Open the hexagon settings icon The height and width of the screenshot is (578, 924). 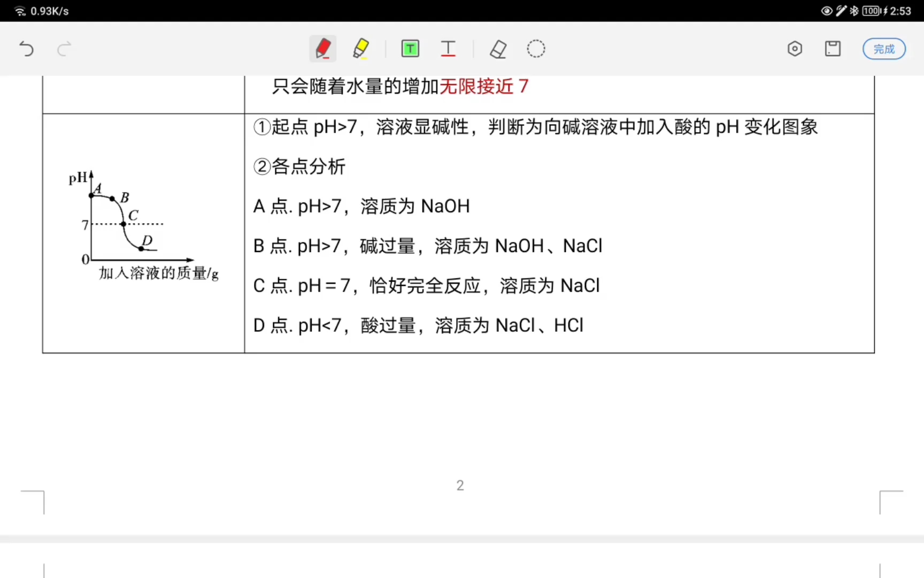tap(795, 49)
